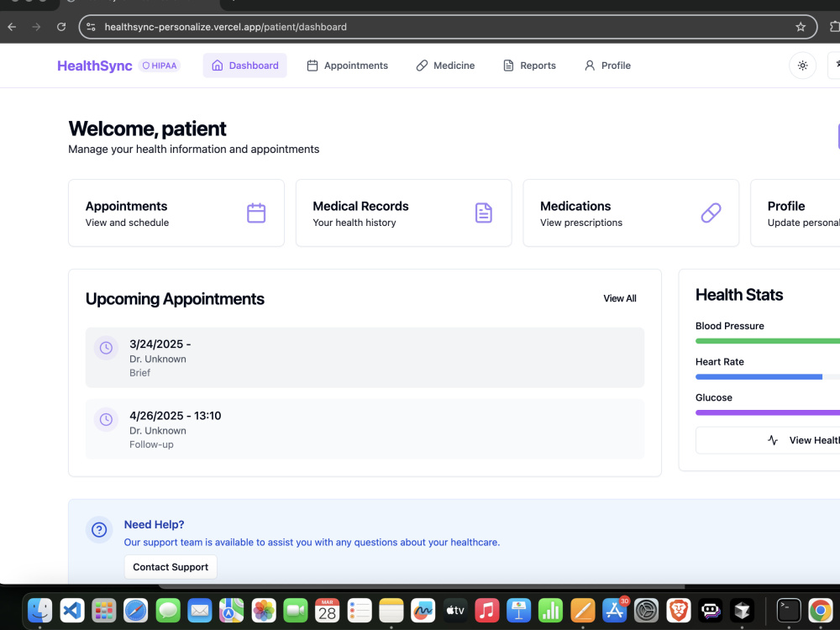Open the Profile quick-access card
Screen dimensions: 840x630
pyautogui.click(x=795, y=213)
